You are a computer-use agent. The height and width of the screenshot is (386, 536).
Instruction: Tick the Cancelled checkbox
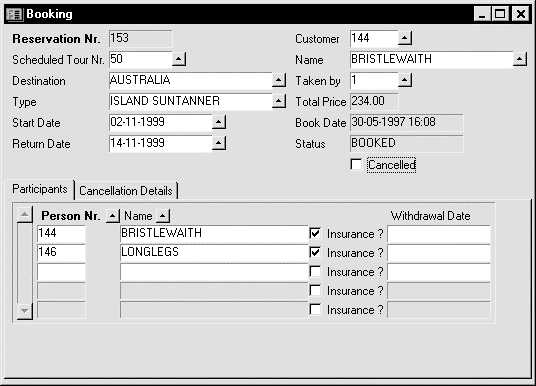tap(356, 164)
